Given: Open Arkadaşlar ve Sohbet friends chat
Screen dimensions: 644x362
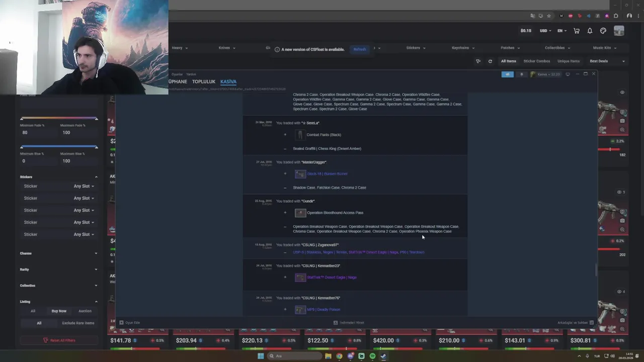Looking at the screenshot, I should [576, 323].
